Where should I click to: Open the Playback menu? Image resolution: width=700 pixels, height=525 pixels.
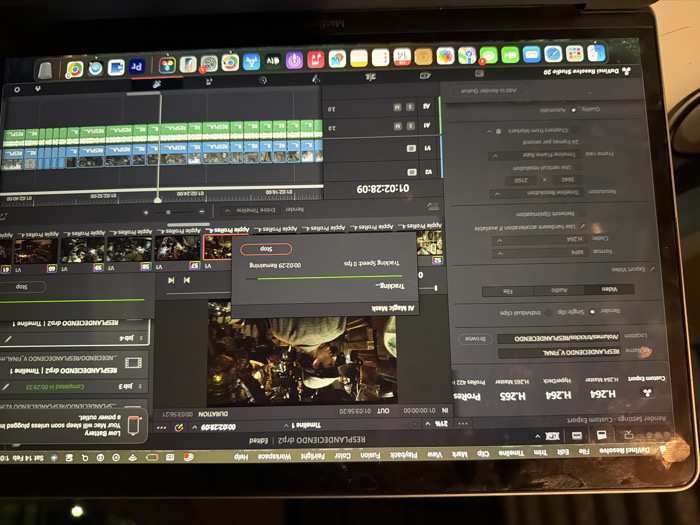coord(404,454)
